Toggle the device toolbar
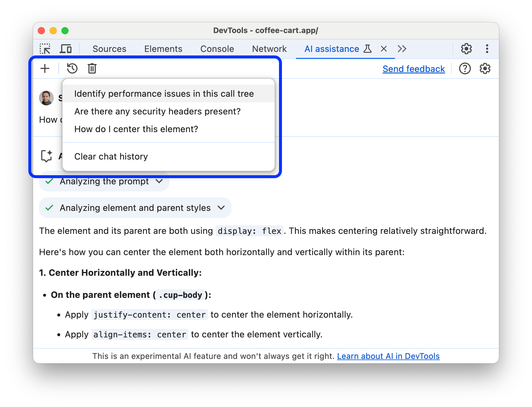 tap(66, 49)
